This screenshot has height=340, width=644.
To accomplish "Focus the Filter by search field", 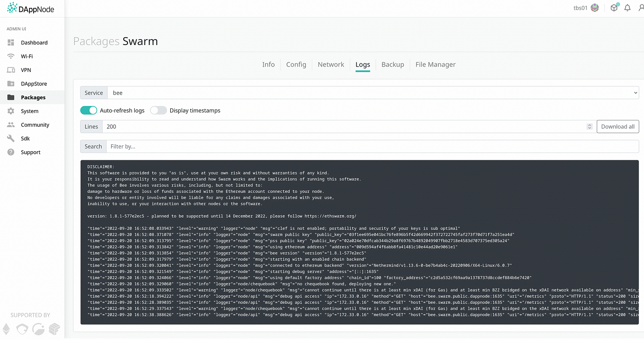I will click(x=373, y=147).
